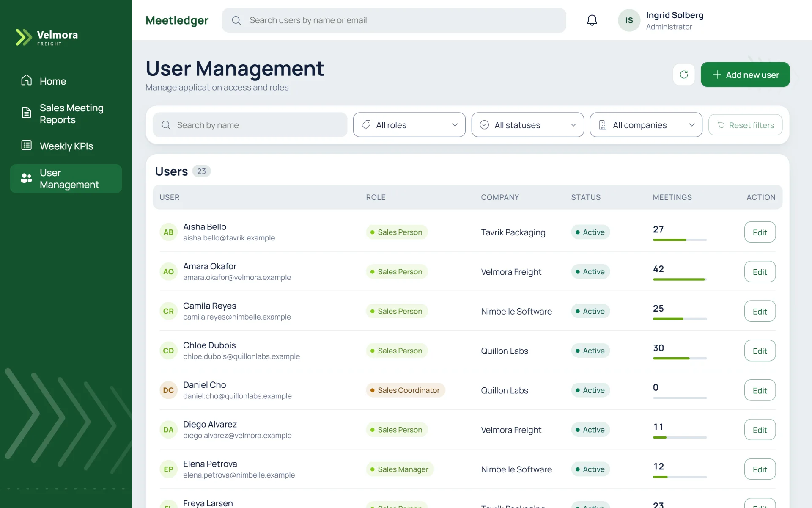This screenshot has height=508, width=812.
Task: Click Chloe Dubois's meetings progress bar
Action: point(680,359)
